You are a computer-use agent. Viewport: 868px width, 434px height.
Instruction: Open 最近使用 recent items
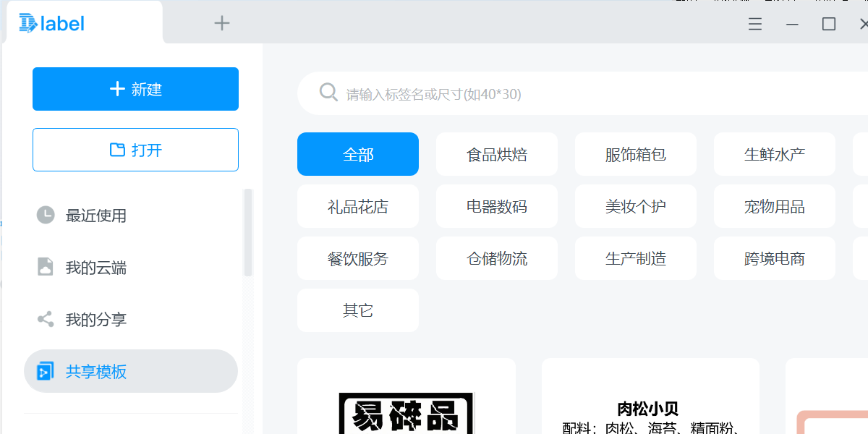(131, 215)
